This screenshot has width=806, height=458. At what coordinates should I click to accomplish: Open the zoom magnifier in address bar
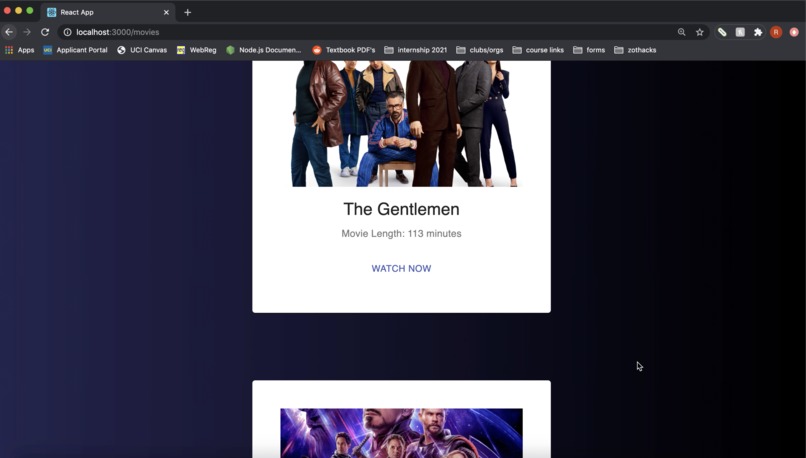point(682,32)
